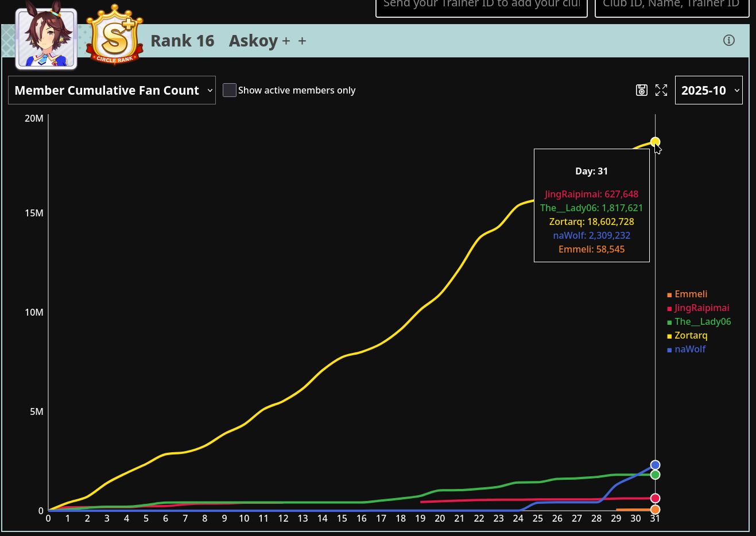
Task: Click the day 16 x-axis label
Action: 362,518
